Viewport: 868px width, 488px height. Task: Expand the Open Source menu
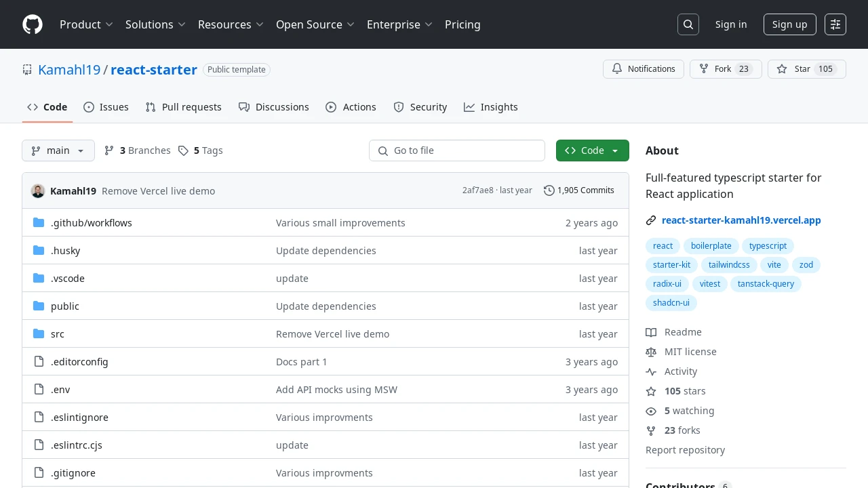pos(315,24)
